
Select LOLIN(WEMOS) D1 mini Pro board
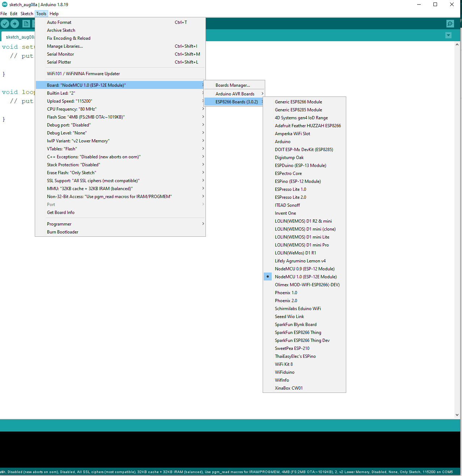[x=304, y=245]
